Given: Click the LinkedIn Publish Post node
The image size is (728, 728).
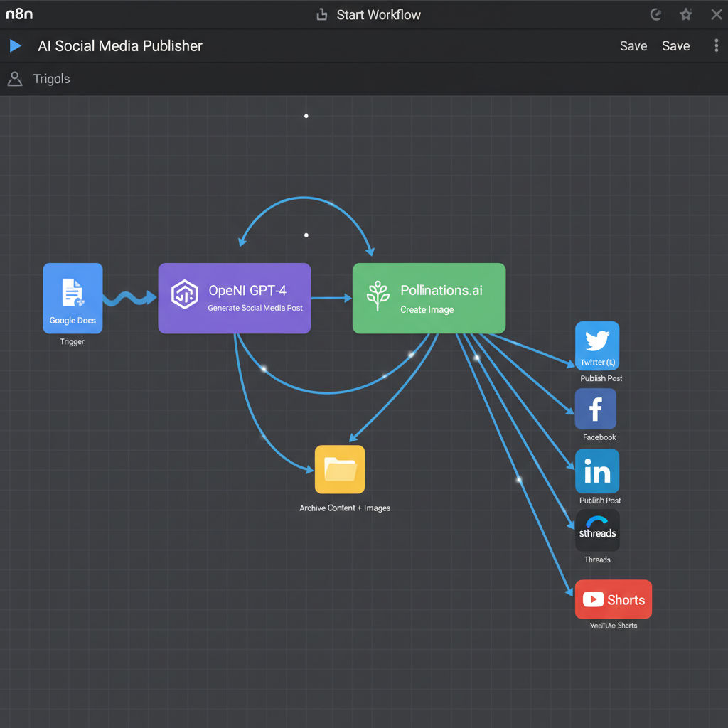Looking at the screenshot, I should 596,471.
